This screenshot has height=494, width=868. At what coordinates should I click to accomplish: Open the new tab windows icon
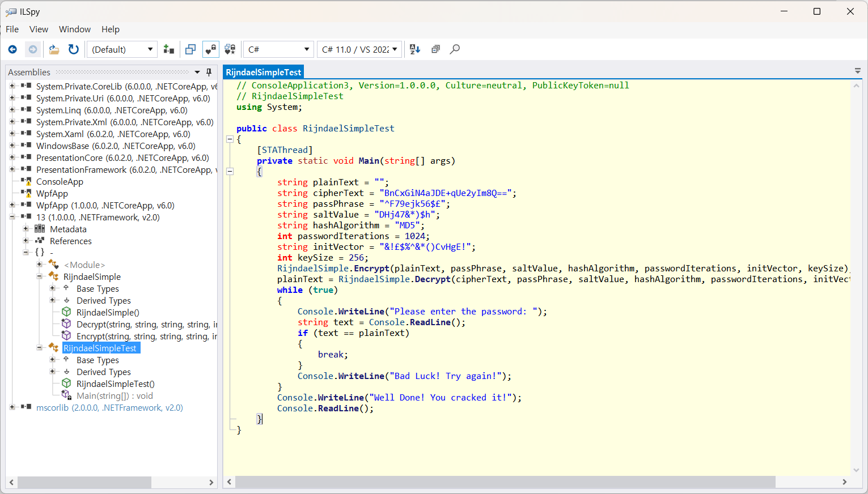point(190,49)
